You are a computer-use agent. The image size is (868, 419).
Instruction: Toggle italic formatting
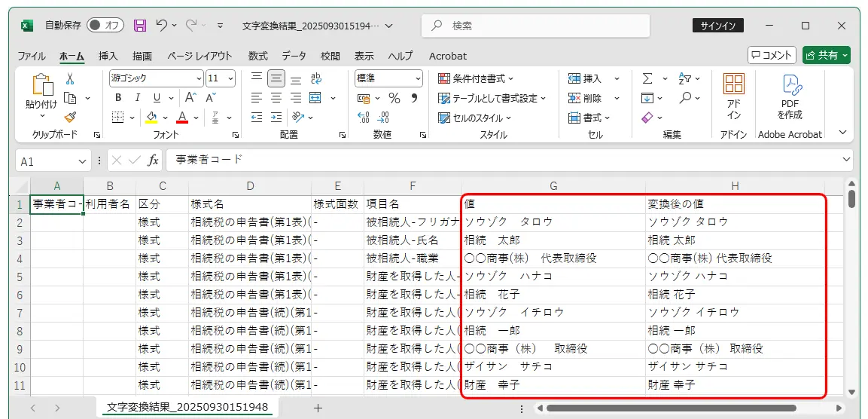(137, 98)
